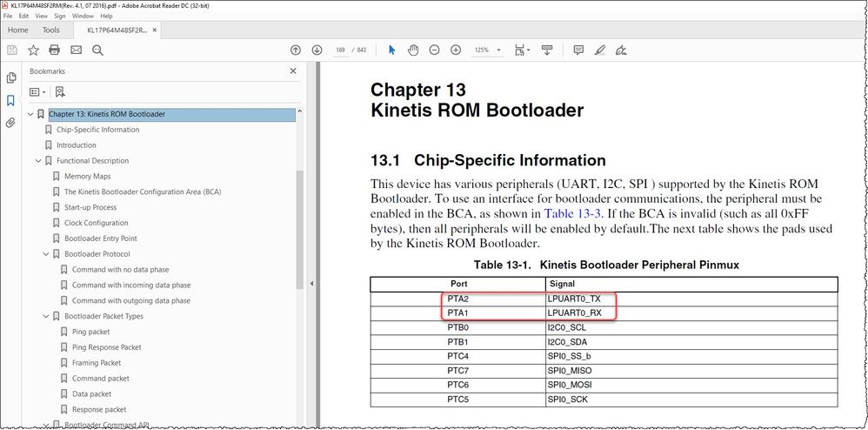Add a comment with the note icon

578,50
